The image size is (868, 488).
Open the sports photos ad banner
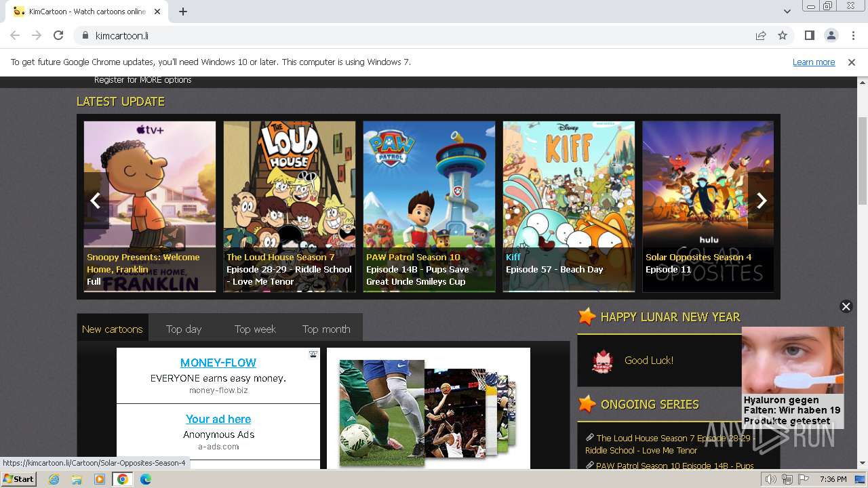point(429,408)
